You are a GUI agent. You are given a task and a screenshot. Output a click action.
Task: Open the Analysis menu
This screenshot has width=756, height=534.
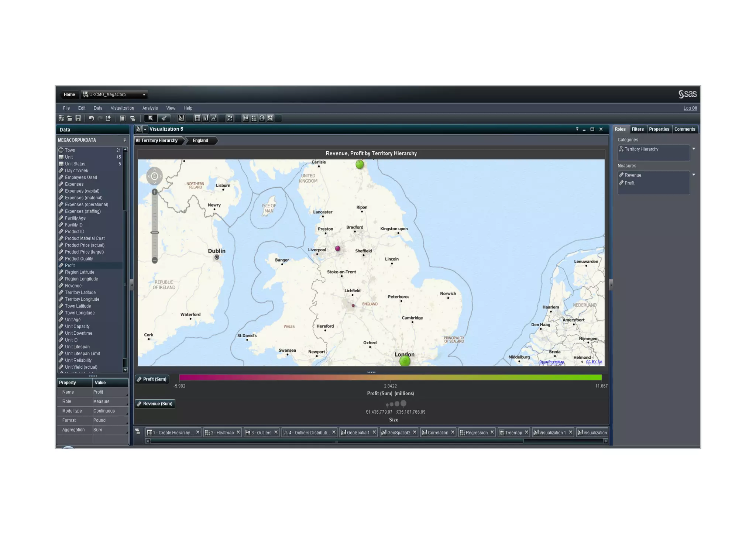150,108
